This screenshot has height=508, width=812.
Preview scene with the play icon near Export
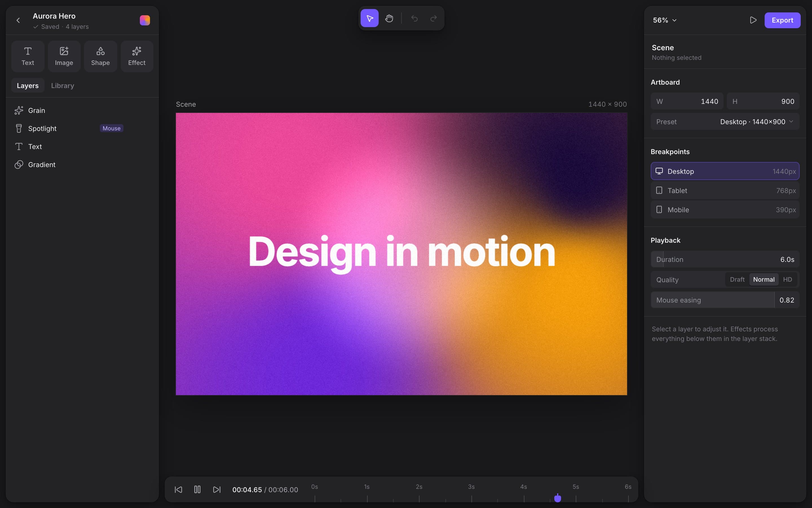[x=753, y=20]
